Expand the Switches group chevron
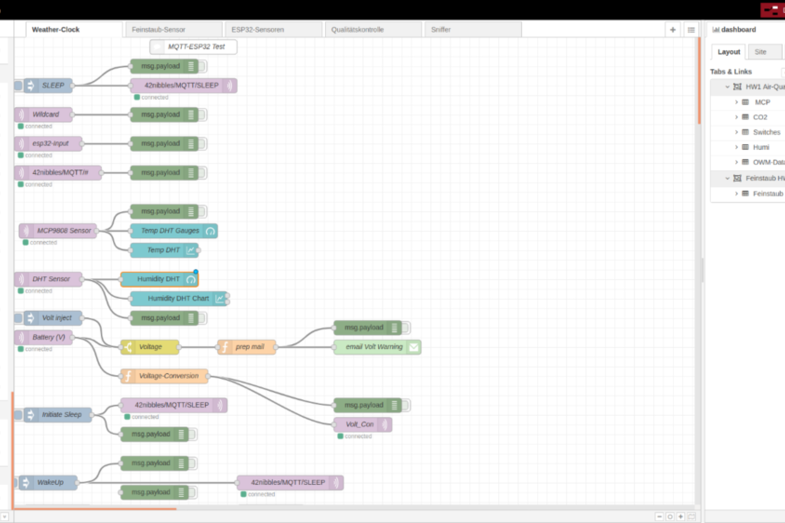The width and height of the screenshot is (785, 523). coord(736,132)
